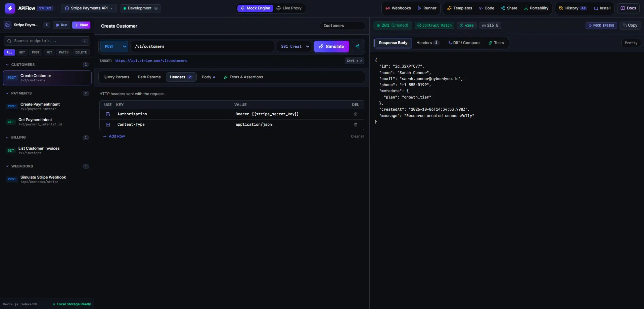This screenshot has width=644, height=309.
Task: Open the target URL api.stripe.com link
Action: (151, 61)
